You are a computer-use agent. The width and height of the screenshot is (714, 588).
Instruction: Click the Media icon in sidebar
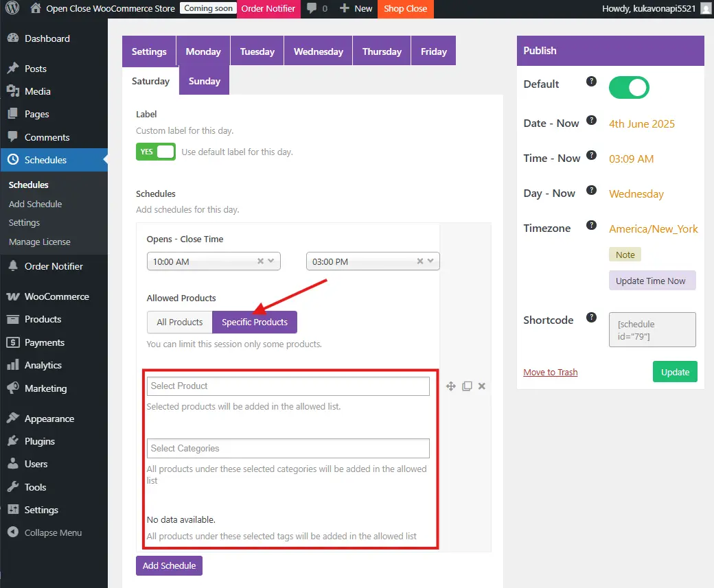point(13,91)
